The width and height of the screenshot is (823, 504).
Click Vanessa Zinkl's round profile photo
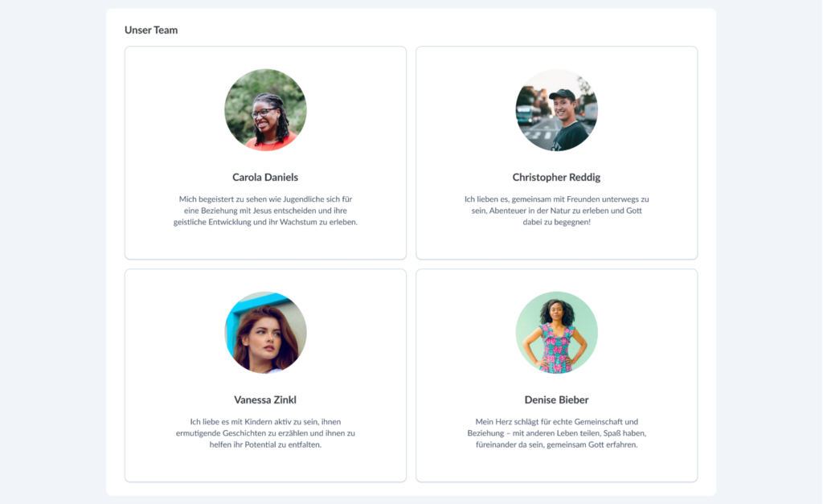coord(265,333)
